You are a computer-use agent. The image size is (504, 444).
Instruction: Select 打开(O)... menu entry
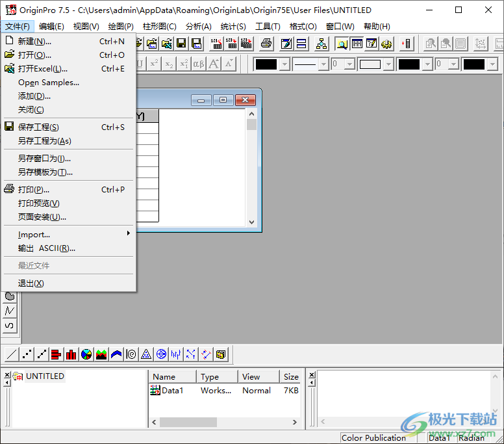click(69, 55)
